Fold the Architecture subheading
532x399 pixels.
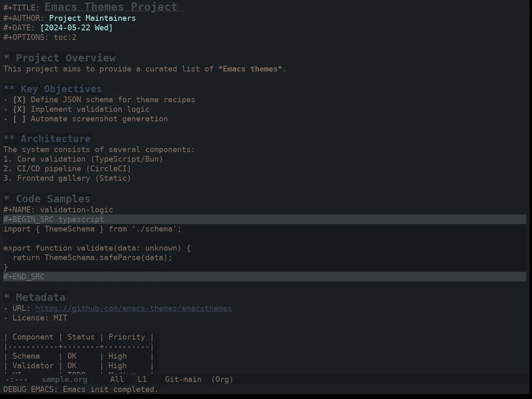(x=9, y=139)
